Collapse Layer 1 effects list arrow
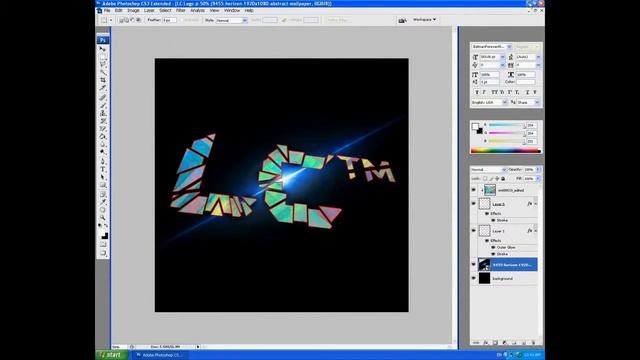This screenshot has height=360, width=640. click(536, 231)
